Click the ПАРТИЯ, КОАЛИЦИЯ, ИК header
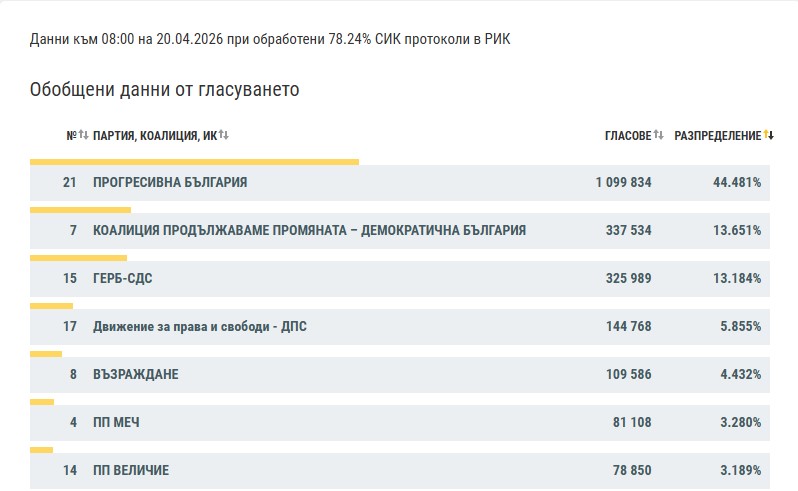 click(154, 136)
